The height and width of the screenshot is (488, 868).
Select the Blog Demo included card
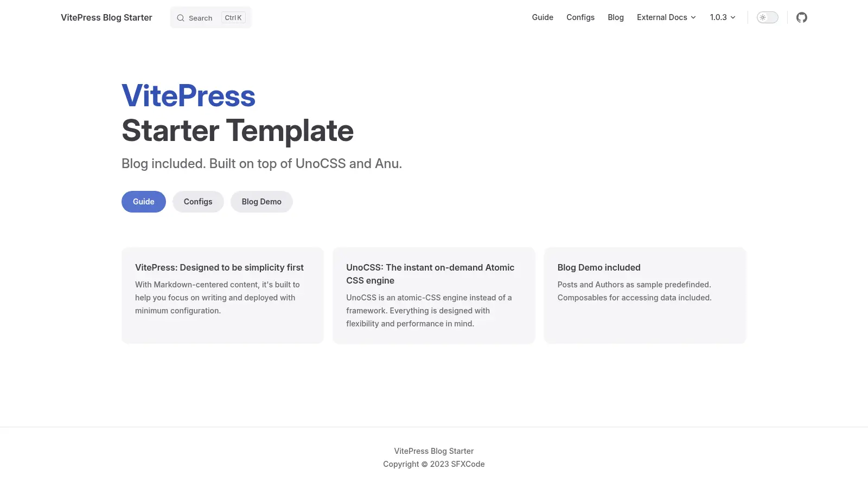(x=645, y=295)
